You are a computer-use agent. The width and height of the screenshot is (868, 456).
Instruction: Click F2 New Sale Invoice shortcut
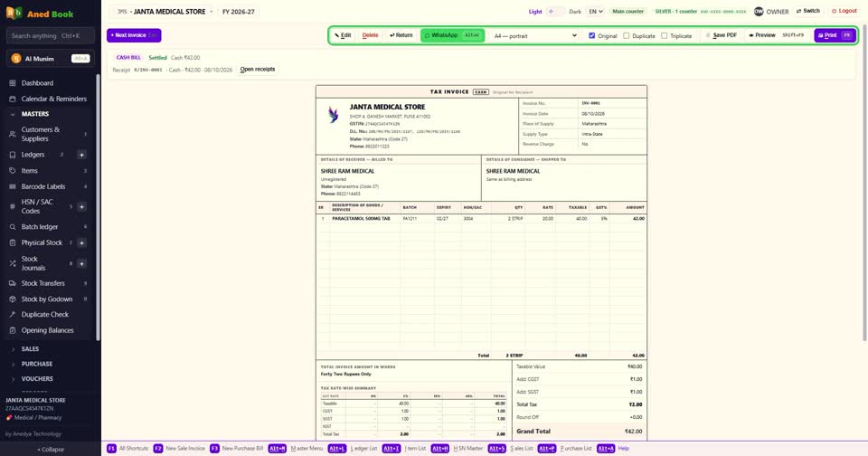tap(179, 448)
